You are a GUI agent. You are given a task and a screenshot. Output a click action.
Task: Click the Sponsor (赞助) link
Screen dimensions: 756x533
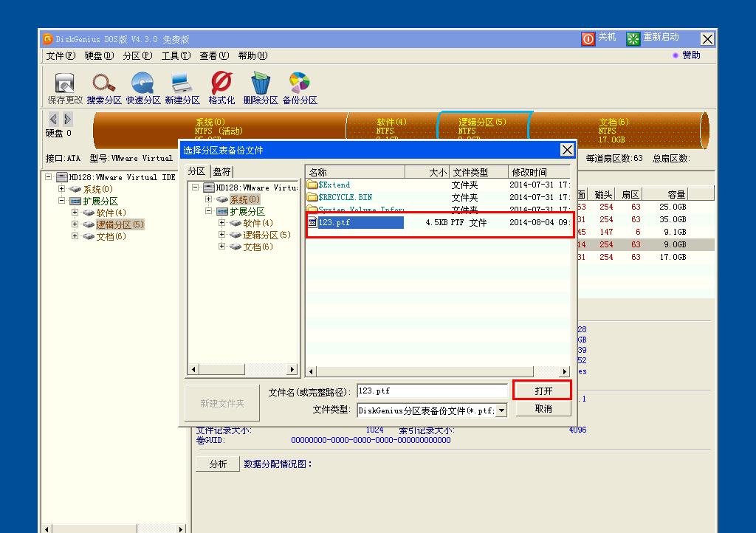tap(691, 55)
